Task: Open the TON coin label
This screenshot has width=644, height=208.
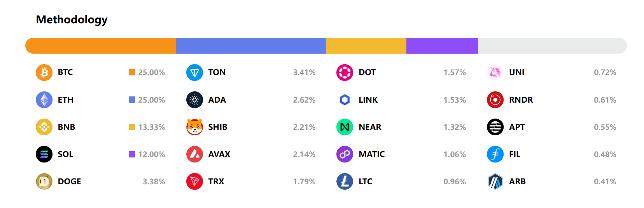Action: pos(217,72)
